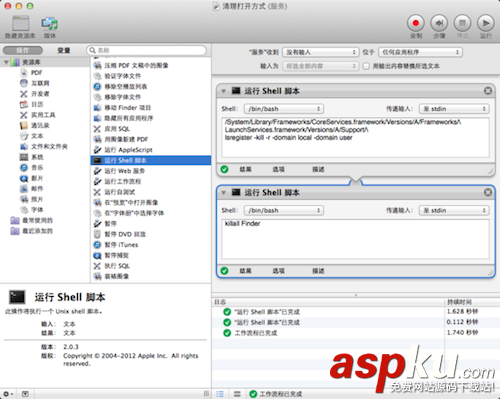Switch to the Variables (变量) tab

pyautogui.click(x=64, y=50)
